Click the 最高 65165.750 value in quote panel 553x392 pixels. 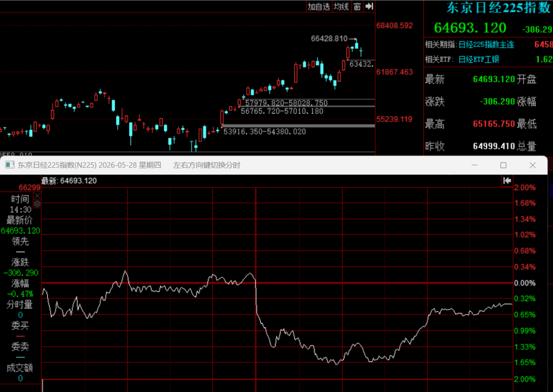(x=494, y=124)
